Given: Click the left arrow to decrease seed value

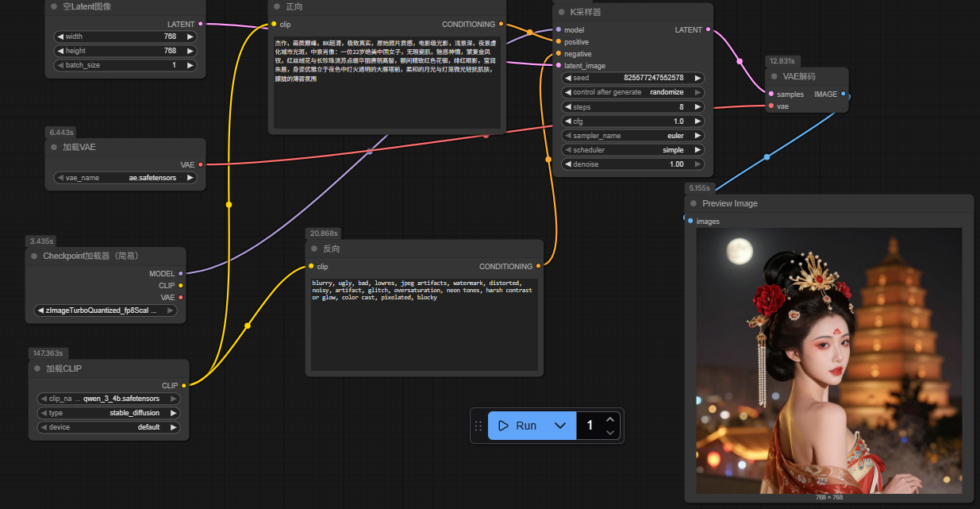Looking at the screenshot, I should [x=567, y=78].
